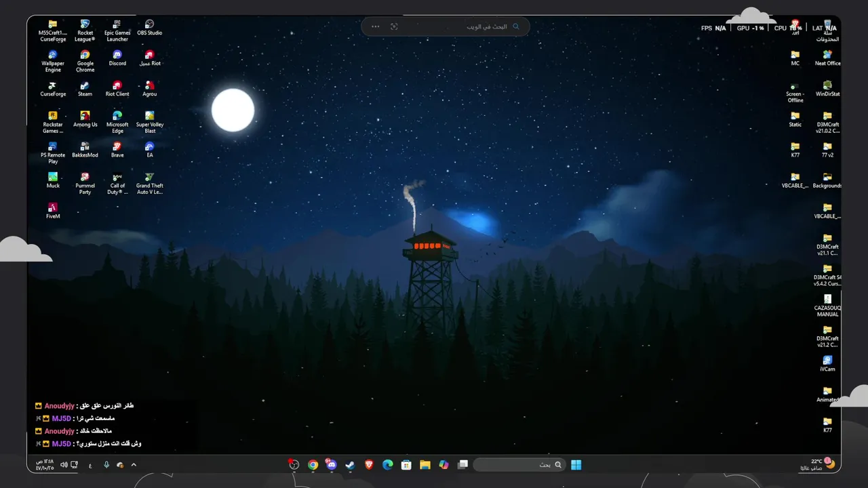Click the microphone icon in the system tray
The width and height of the screenshot is (868, 488).
pos(106,465)
